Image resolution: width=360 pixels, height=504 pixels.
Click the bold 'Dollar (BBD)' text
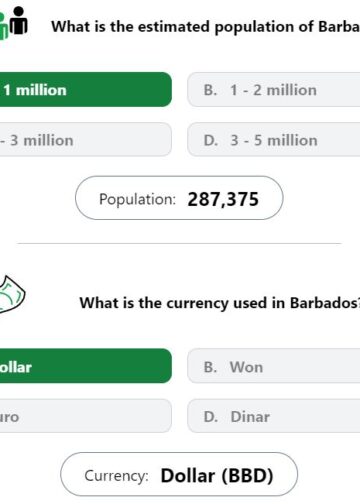(217, 476)
